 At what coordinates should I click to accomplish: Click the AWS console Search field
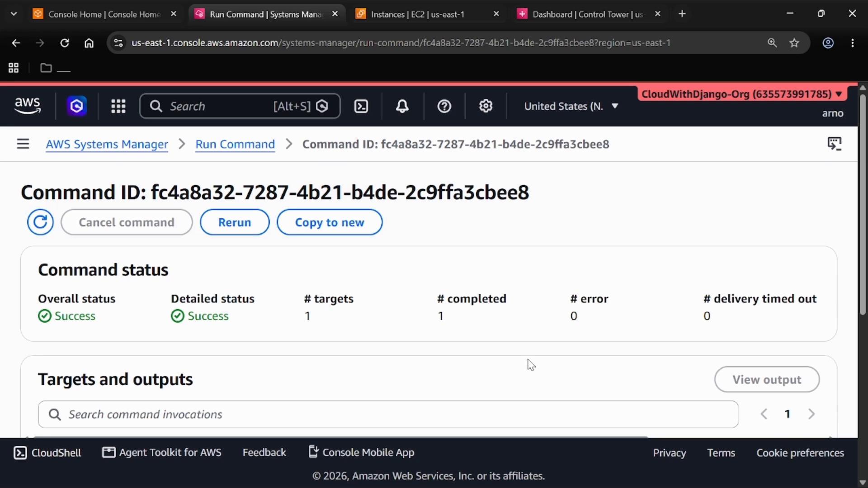(x=240, y=106)
